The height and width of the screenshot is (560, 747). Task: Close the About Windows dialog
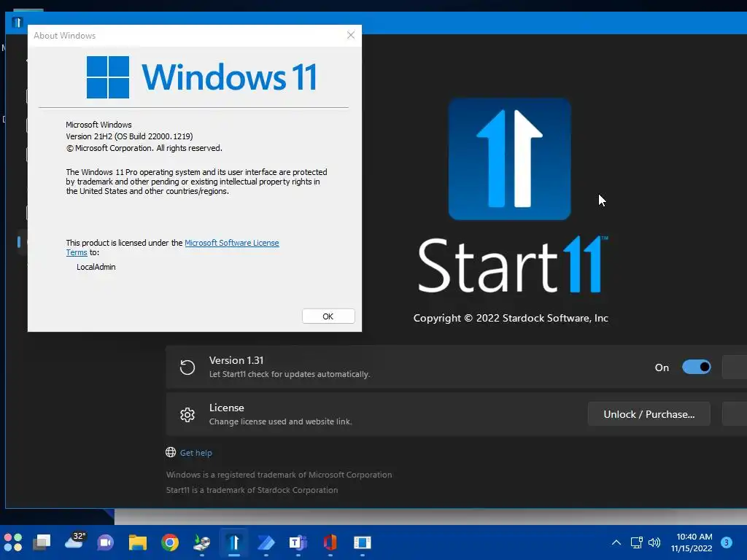pyautogui.click(x=351, y=35)
